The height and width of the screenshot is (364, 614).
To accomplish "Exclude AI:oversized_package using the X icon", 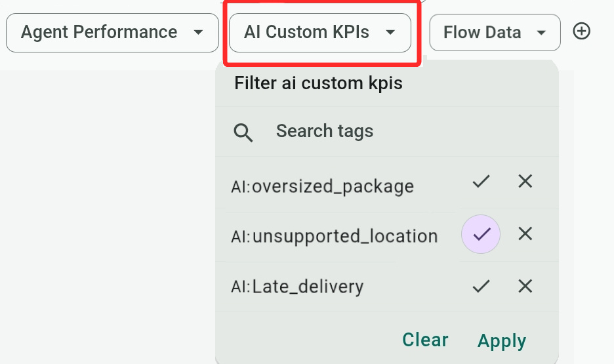I will (525, 181).
